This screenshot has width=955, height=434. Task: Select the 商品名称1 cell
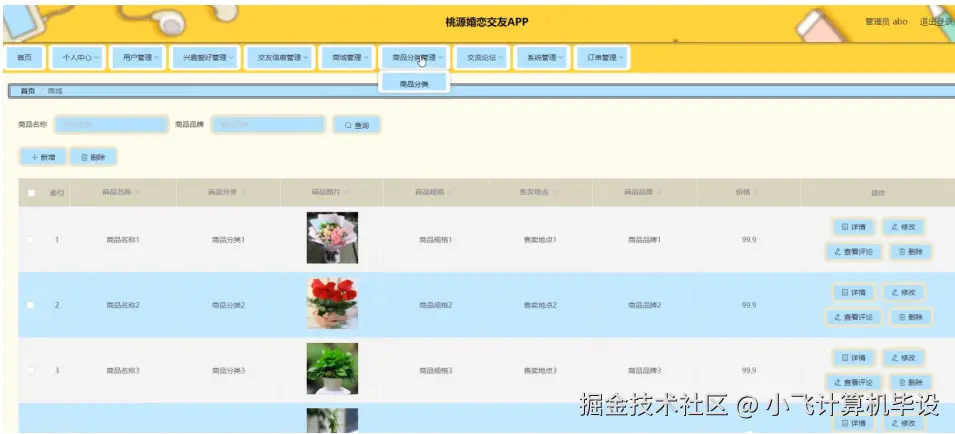[x=123, y=240]
